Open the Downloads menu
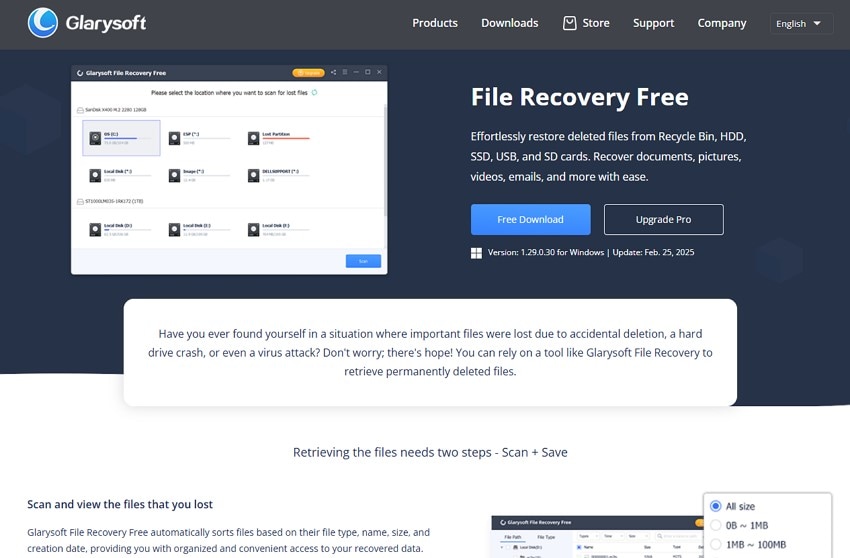This screenshot has height=558, width=850. [x=510, y=23]
